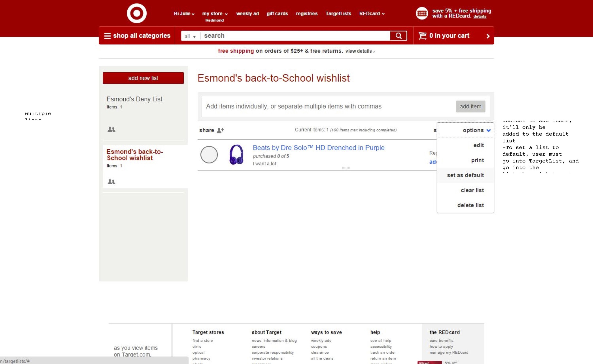Screen dimensions: 593x364
Task: Choose set as default in options menu
Action: tap(465, 175)
